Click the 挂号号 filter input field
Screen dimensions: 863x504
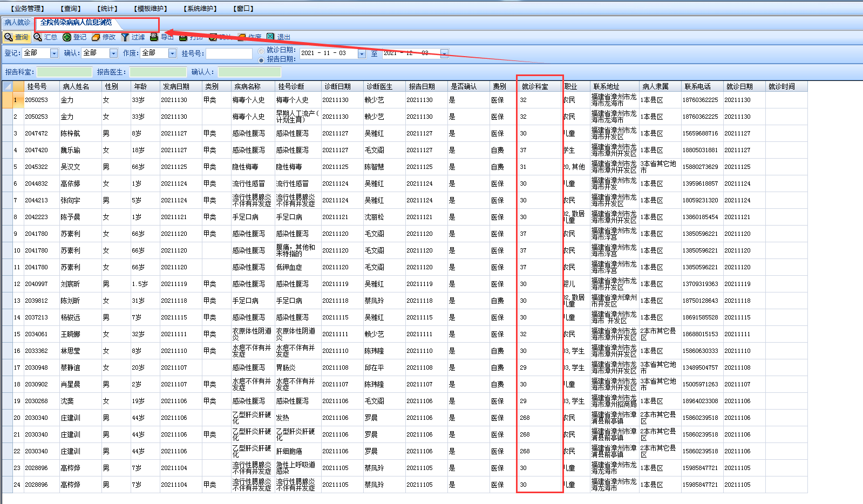[229, 53]
